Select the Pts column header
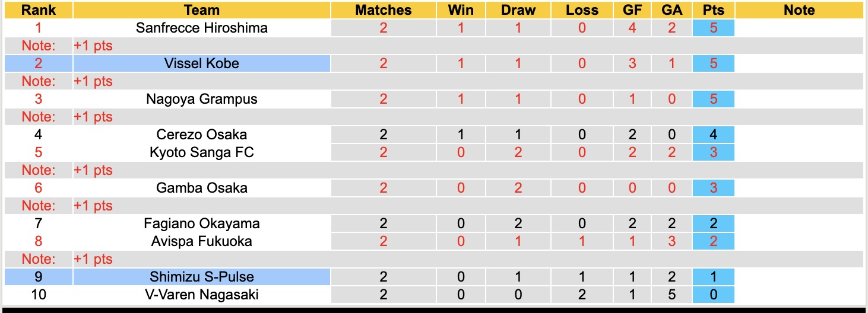868x313 pixels. tap(713, 10)
